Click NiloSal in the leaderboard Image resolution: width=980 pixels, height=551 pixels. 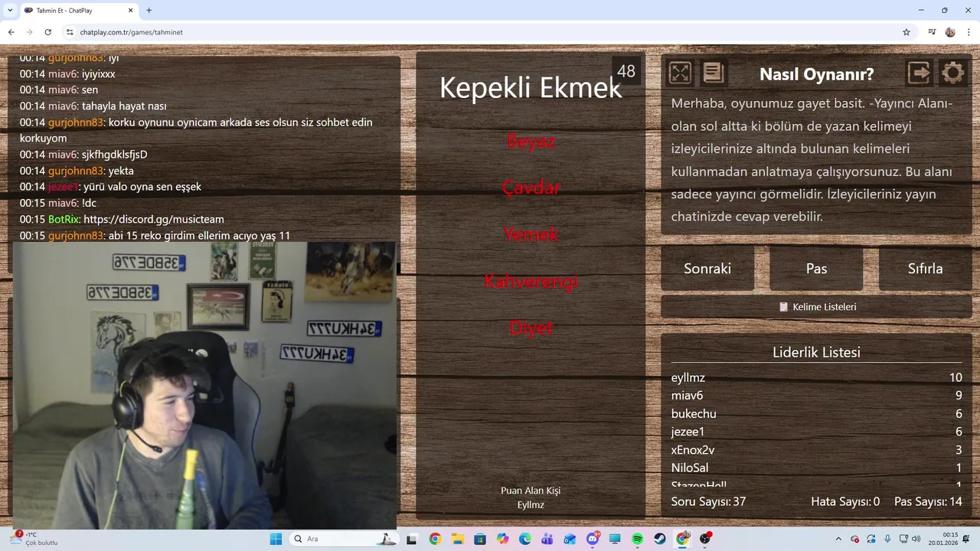coord(690,468)
